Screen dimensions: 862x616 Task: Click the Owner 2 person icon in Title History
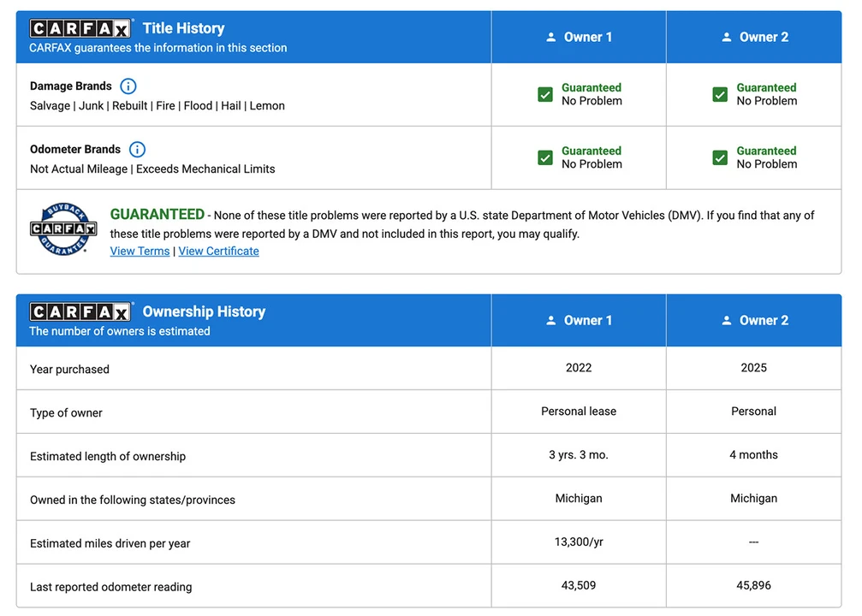(726, 38)
